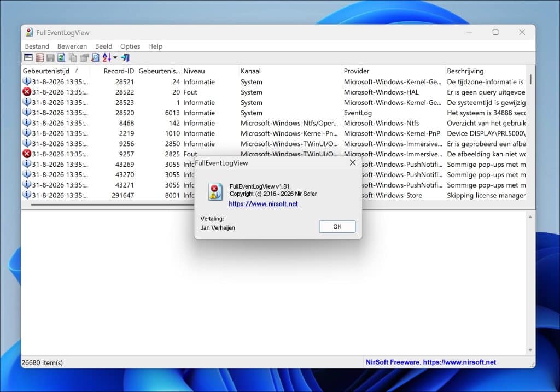Click the A-Z sort toolbar icon

pos(107,57)
